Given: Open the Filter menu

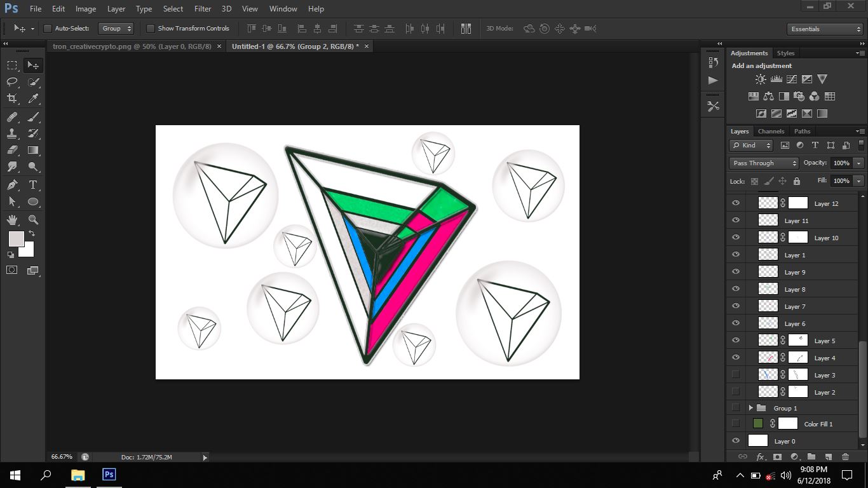Looking at the screenshot, I should tap(203, 9).
